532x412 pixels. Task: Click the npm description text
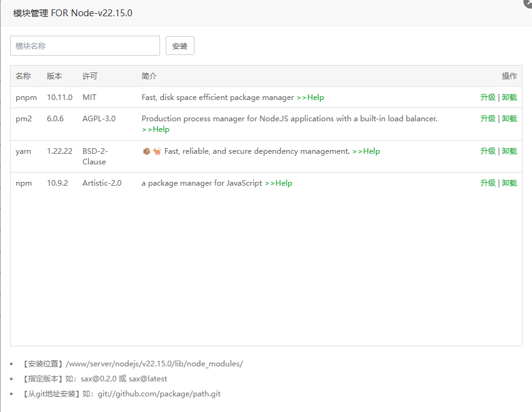click(202, 183)
